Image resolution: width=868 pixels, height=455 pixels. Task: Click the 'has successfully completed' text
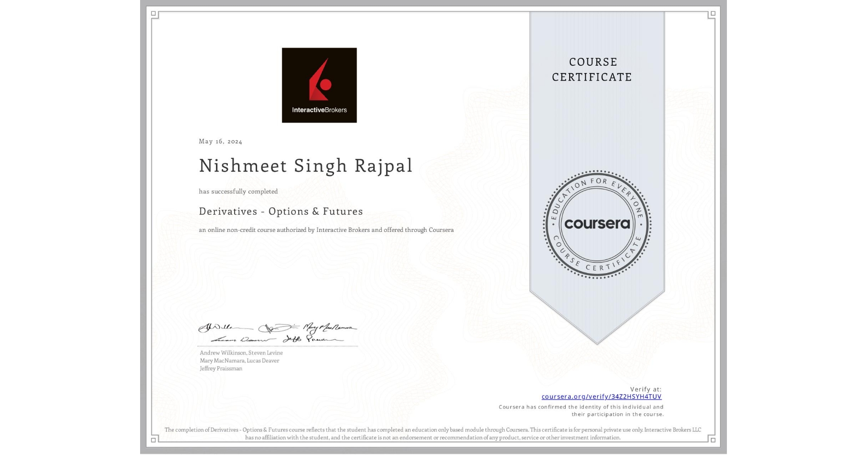(x=238, y=191)
